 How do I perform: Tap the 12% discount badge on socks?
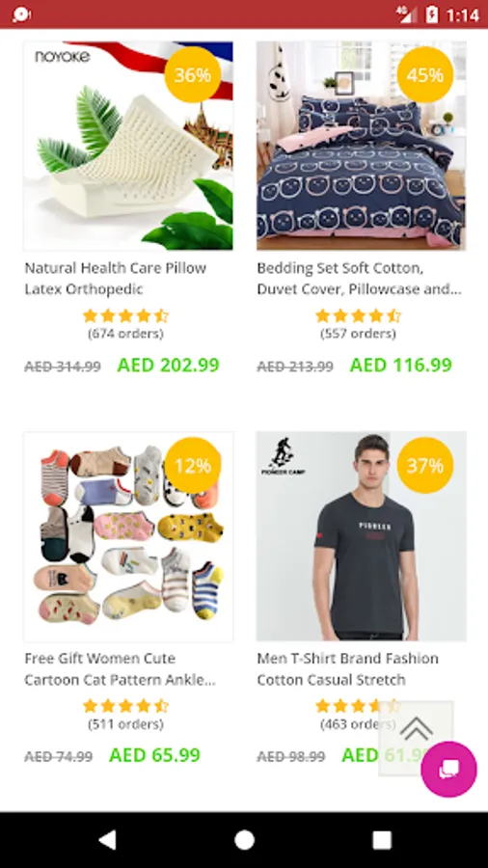(193, 466)
